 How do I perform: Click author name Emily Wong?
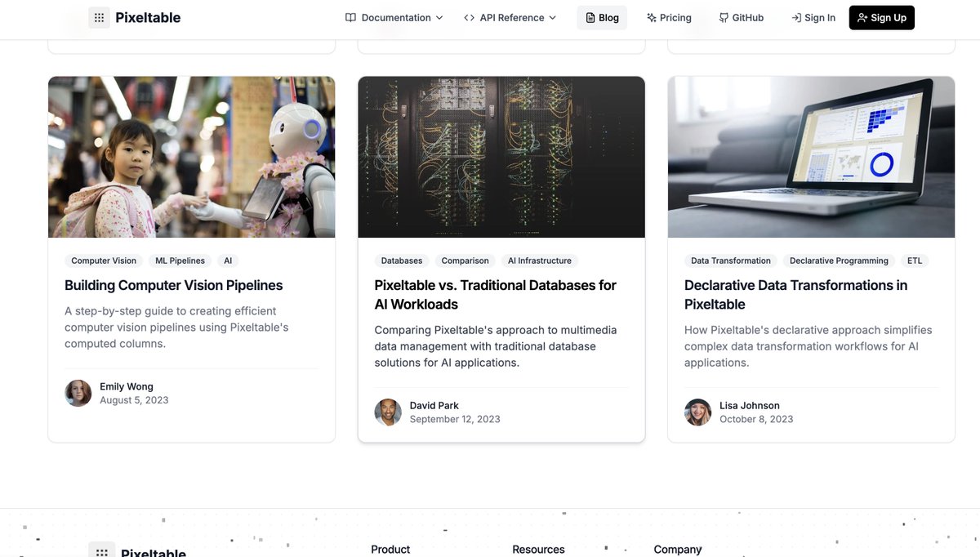(127, 386)
